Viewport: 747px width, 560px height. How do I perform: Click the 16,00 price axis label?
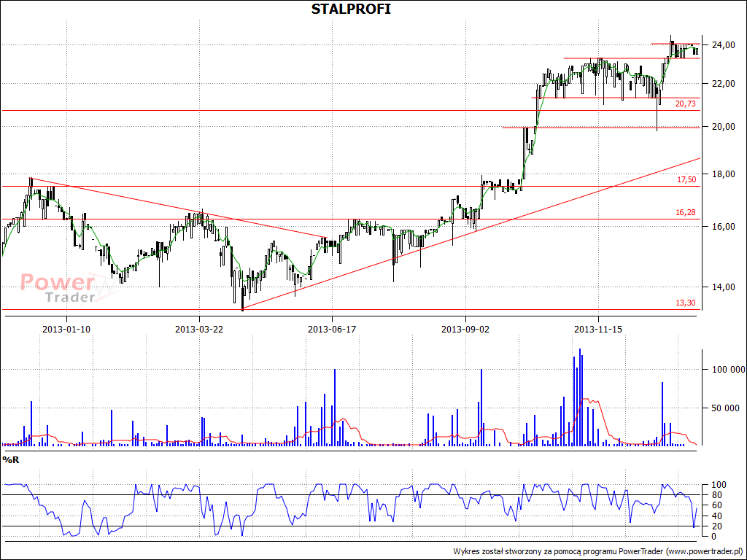pos(722,227)
